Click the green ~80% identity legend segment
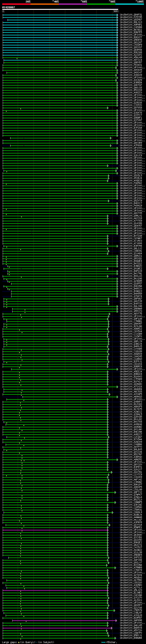The height and width of the screenshot is (644, 146). click(101, 4)
